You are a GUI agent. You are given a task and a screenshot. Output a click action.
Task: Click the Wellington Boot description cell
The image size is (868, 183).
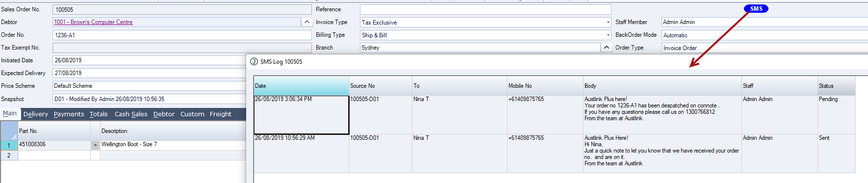(x=173, y=145)
